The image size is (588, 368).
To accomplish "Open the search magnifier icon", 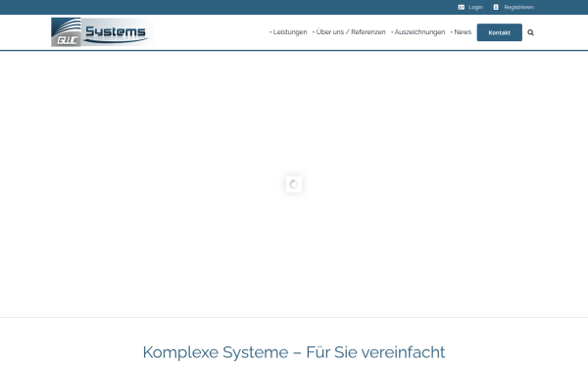I will pyautogui.click(x=530, y=32).
